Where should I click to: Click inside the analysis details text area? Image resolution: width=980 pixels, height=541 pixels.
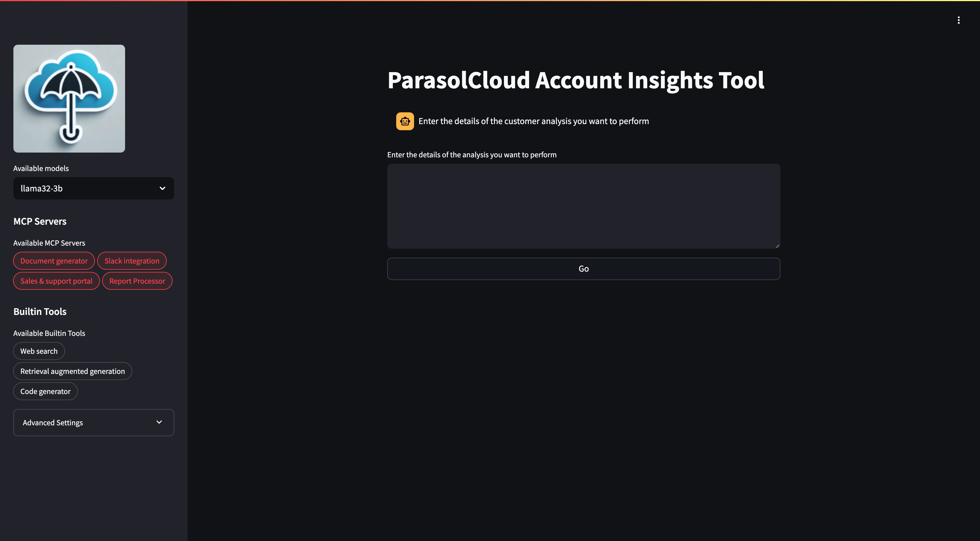(583, 206)
